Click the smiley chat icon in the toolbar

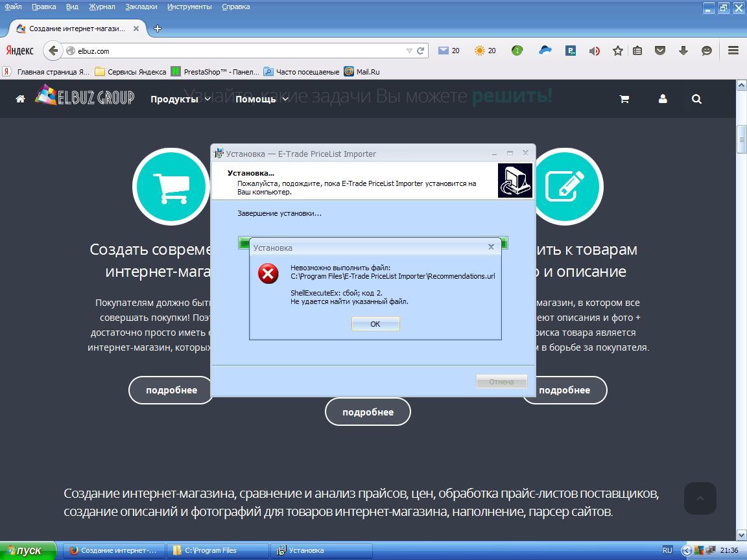707,51
